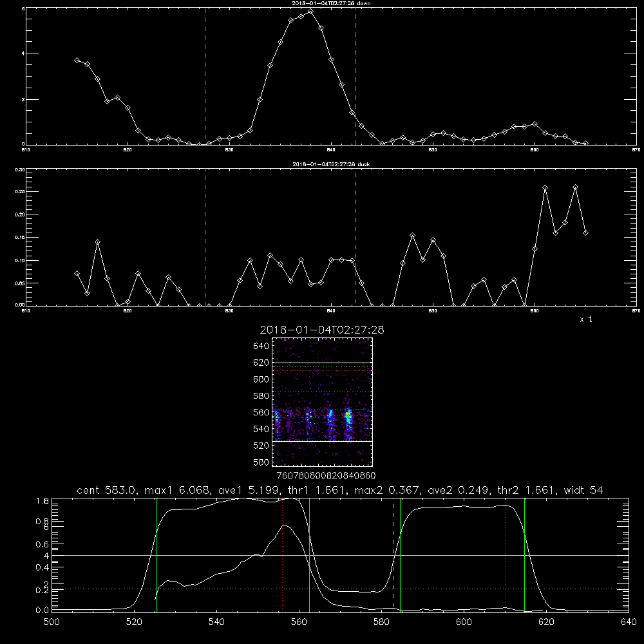Select the 'ave2 0.249' value in the stats line

(459, 490)
